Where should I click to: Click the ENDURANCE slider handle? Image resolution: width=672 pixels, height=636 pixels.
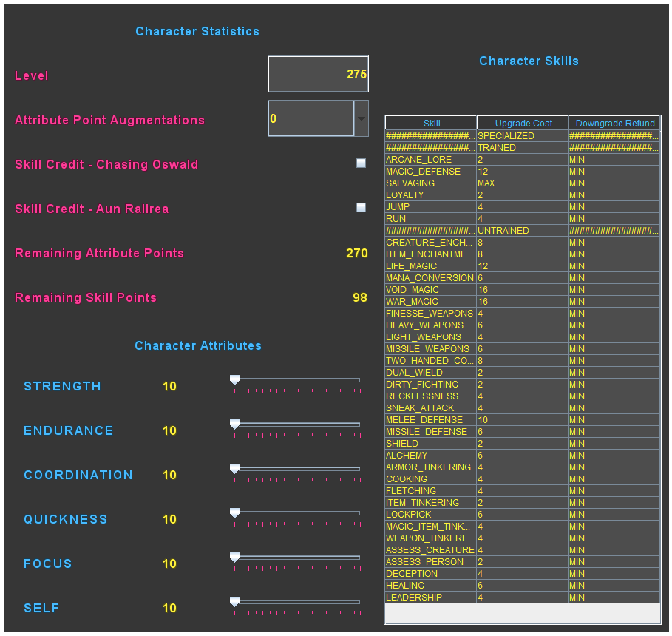(x=234, y=424)
